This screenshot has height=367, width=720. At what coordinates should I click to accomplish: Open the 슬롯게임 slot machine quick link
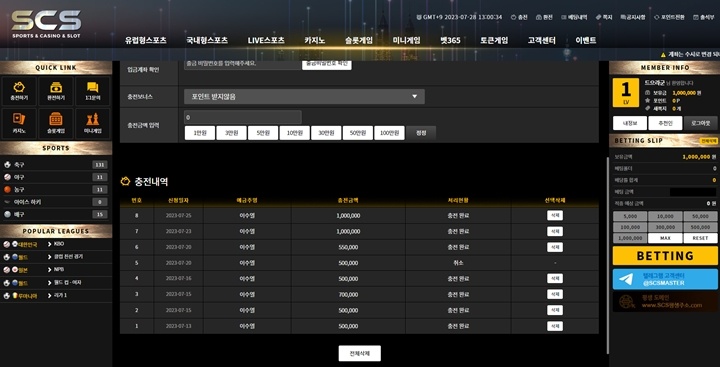point(56,124)
